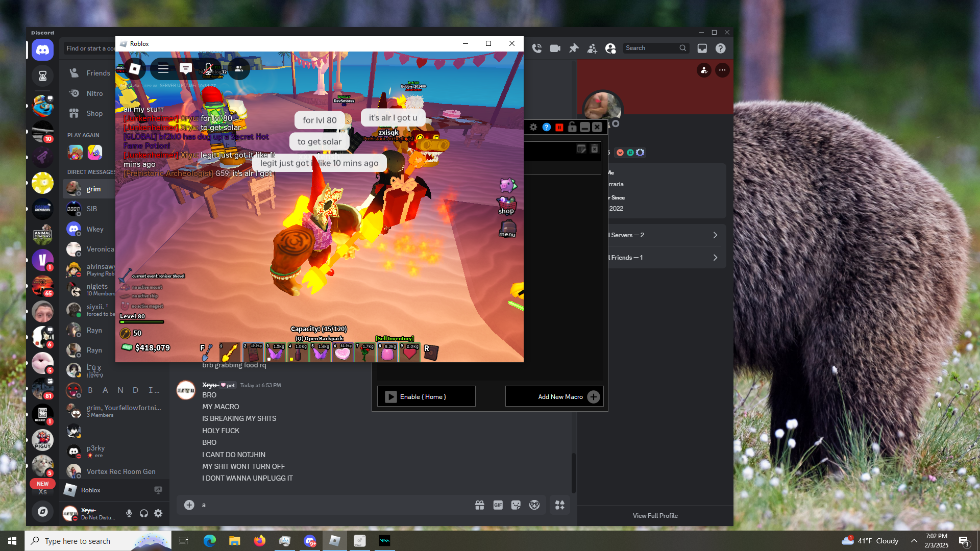Click the red pause macro button

coord(559,127)
